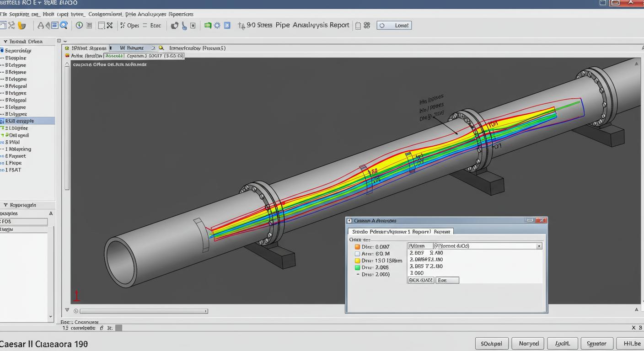644x351 pixels.
Task: Click the T icon before 90 Stress label
Action: click(x=241, y=26)
